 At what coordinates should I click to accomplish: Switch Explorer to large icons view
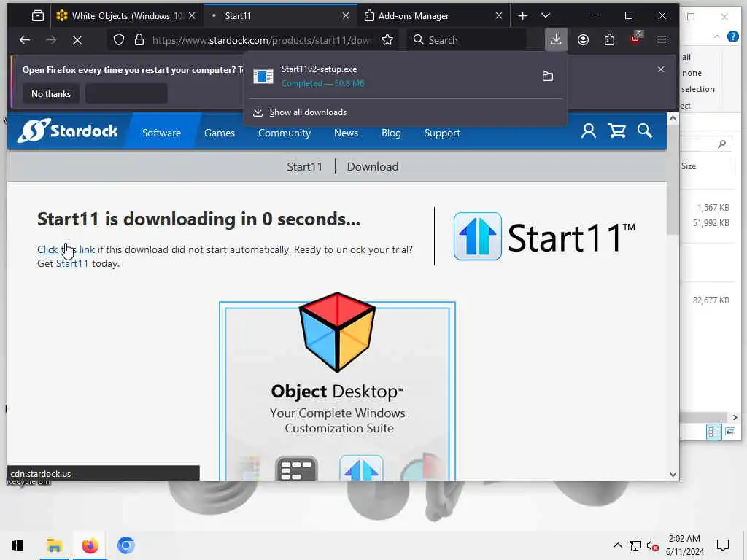point(730,432)
